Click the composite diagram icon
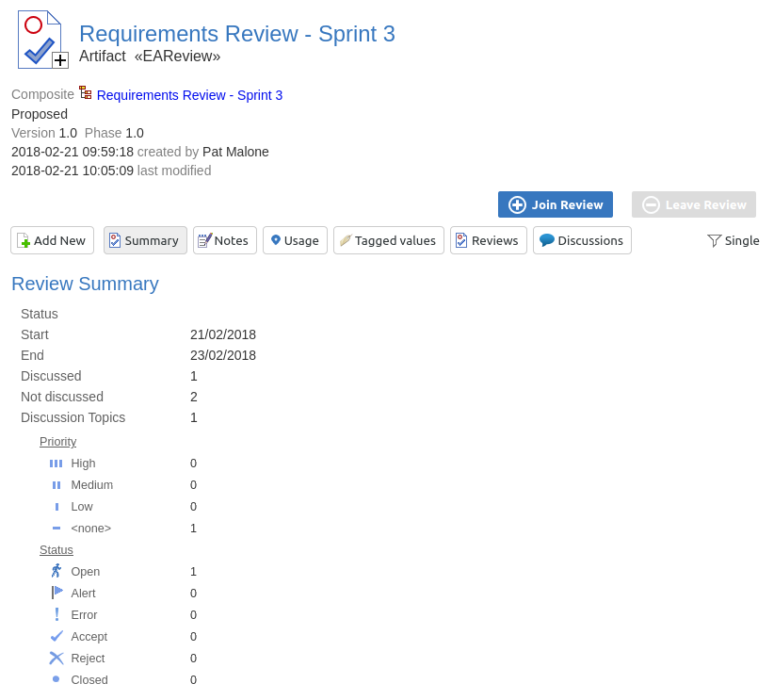 [x=86, y=93]
